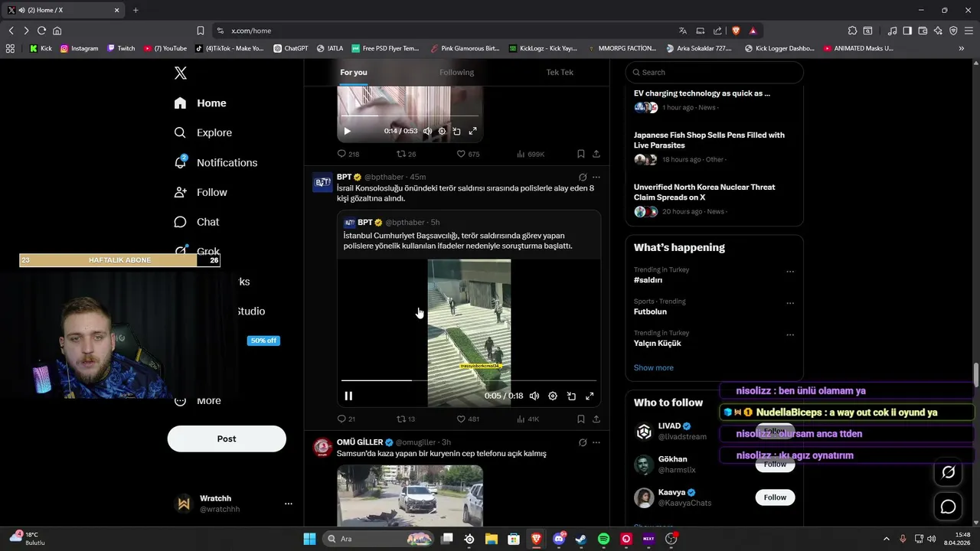Open Twitch bookmark

(x=122, y=48)
